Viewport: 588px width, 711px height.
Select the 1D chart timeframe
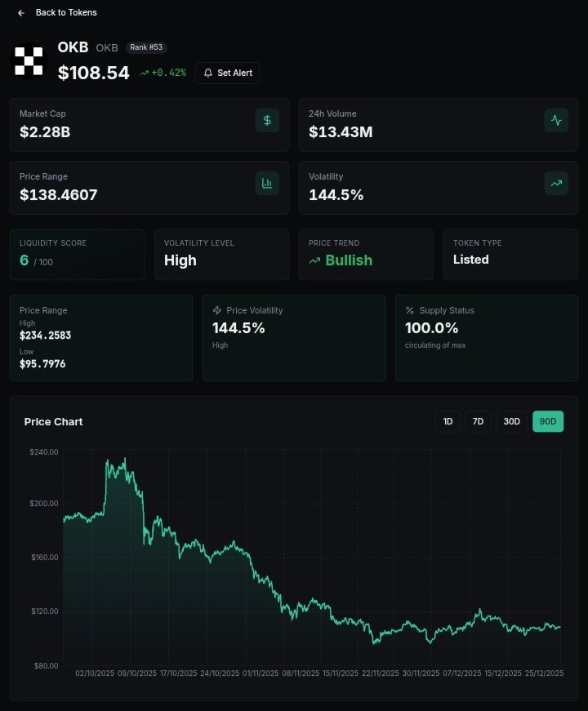[x=448, y=421]
